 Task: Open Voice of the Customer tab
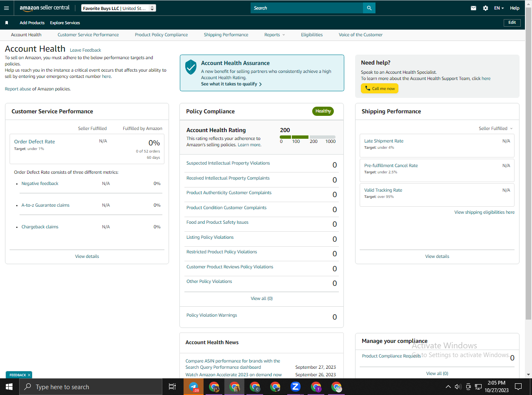(360, 35)
